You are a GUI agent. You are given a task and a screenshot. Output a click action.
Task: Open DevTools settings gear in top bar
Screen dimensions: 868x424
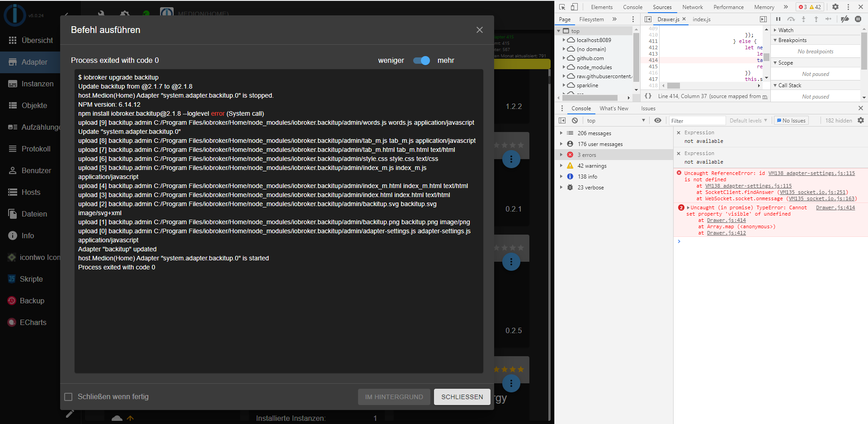pyautogui.click(x=835, y=7)
